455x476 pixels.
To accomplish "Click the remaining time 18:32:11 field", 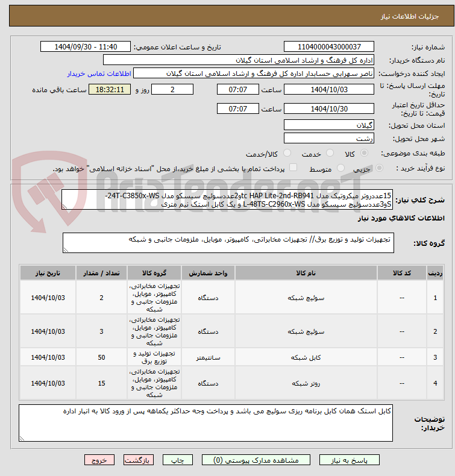I will tap(110, 90).
